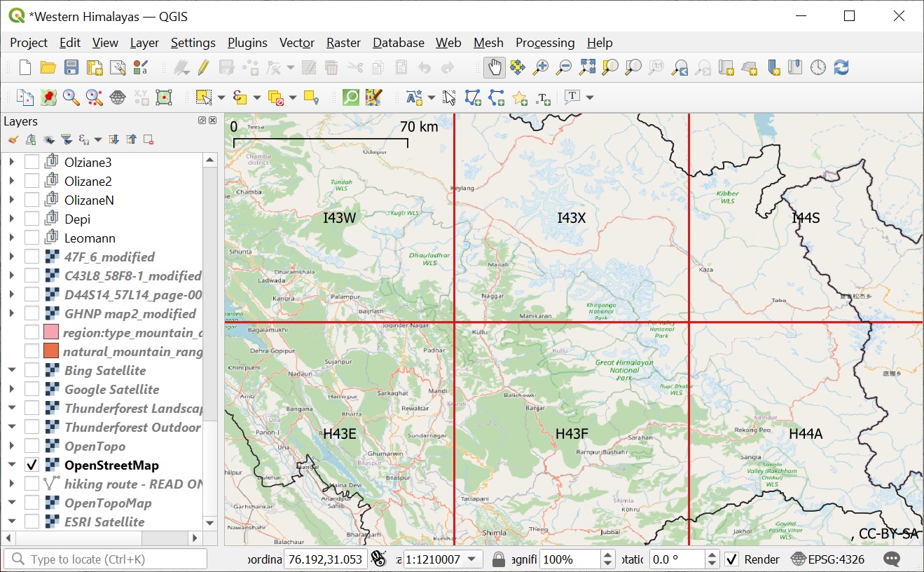Save the project with floppy disk icon
Image resolution: width=924 pixels, height=572 pixels.
(71, 67)
